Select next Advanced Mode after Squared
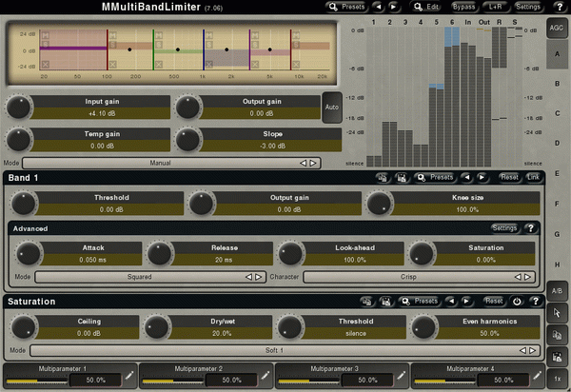The width and height of the screenshot is (571, 392). pos(259,277)
